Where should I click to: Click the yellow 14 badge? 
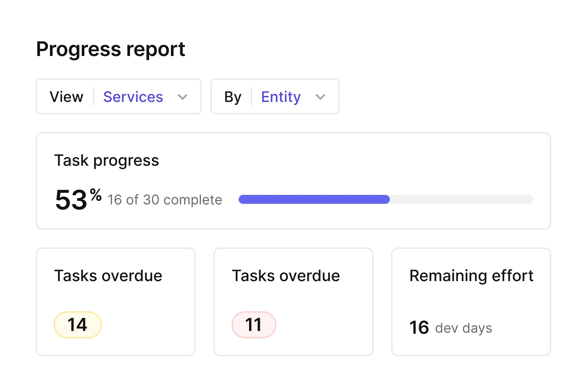(x=78, y=325)
